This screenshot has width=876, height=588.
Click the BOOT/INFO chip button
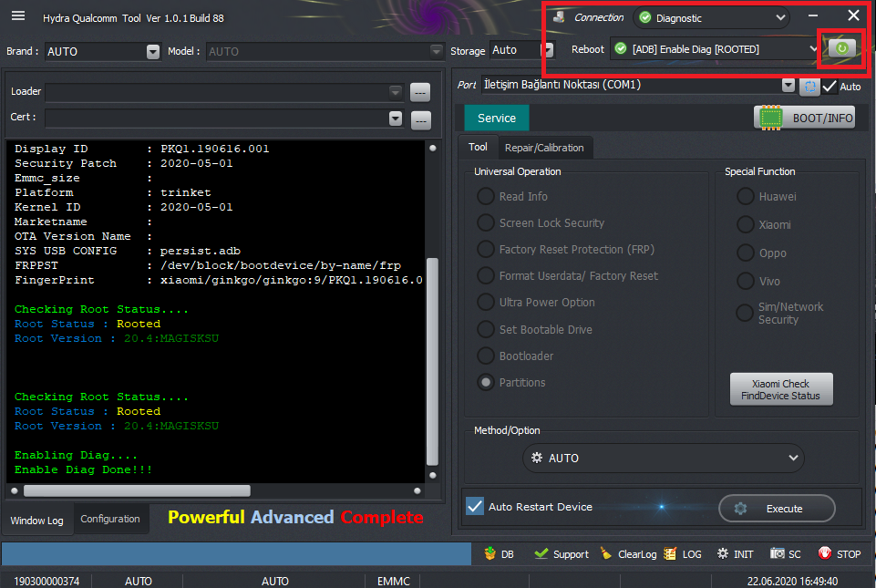click(x=805, y=118)
